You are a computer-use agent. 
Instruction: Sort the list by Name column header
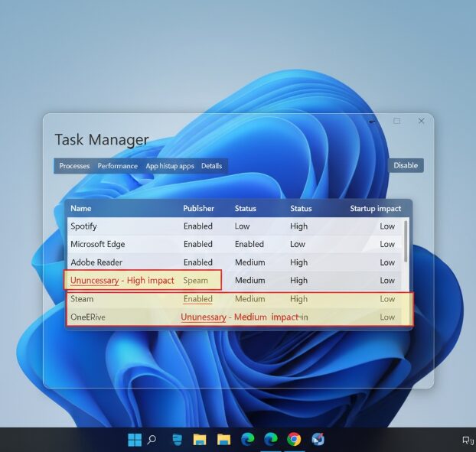click(80, 208)
